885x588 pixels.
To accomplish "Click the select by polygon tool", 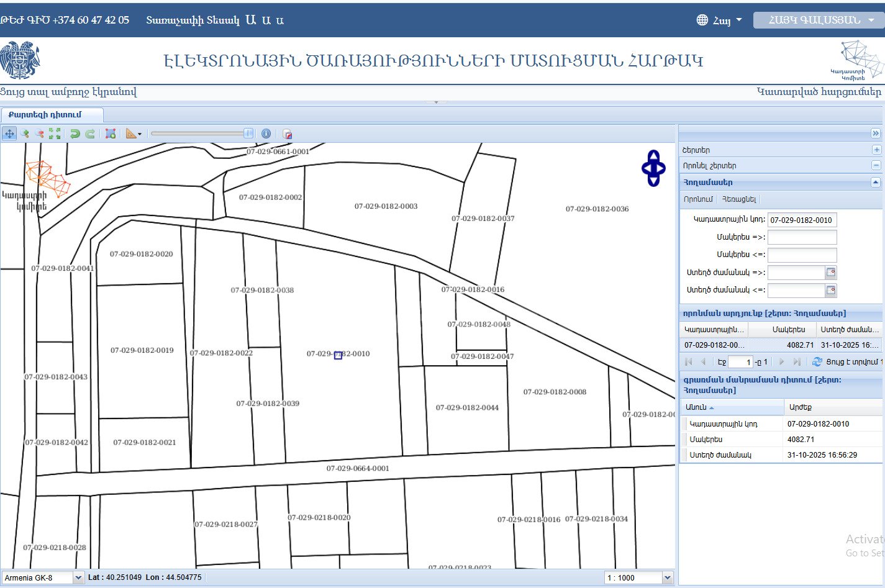I will 111,133.
